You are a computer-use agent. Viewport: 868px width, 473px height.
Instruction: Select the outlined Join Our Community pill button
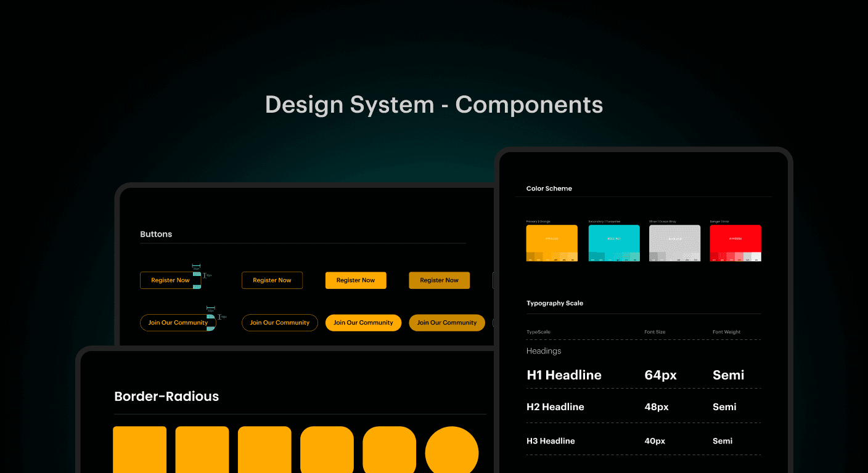click(x=279, y=322)
